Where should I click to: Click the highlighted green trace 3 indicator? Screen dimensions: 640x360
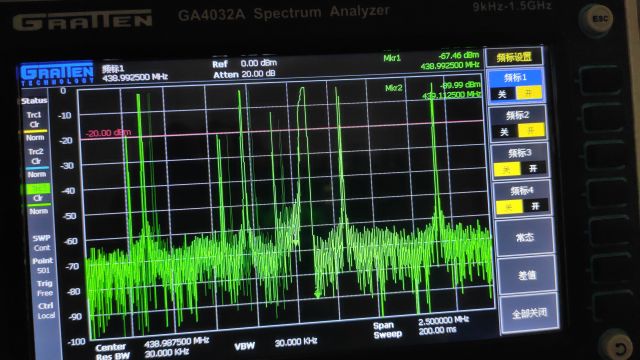pos(38,189)
